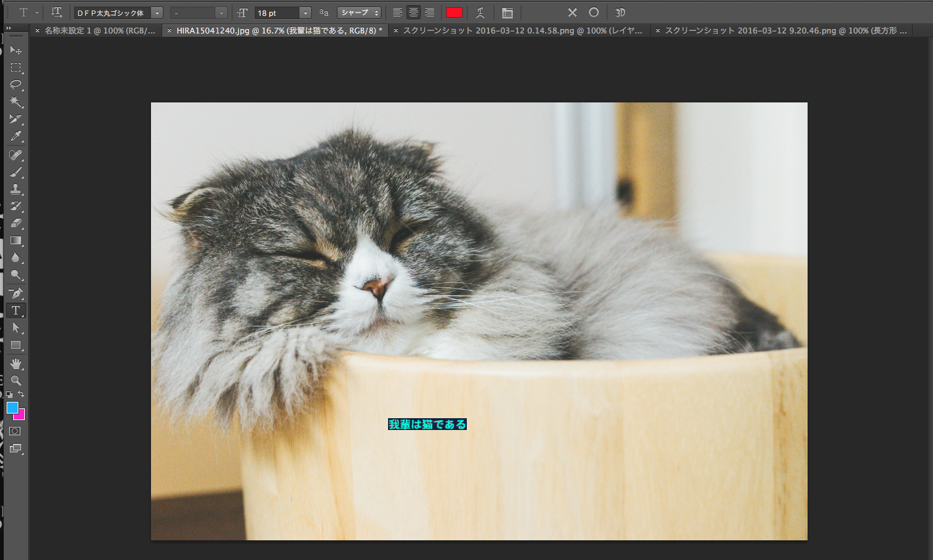Image resolution: width=933 pixels, height=560 pixels.
Task: Toggle text orientation in options bar
Action: click(x=56, y=12)
